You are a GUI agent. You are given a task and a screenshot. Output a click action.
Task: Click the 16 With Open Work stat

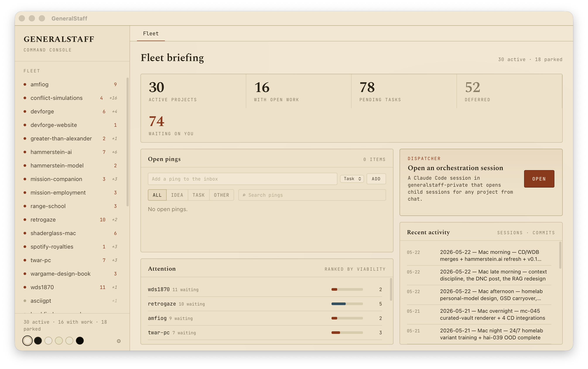point(299,91)
